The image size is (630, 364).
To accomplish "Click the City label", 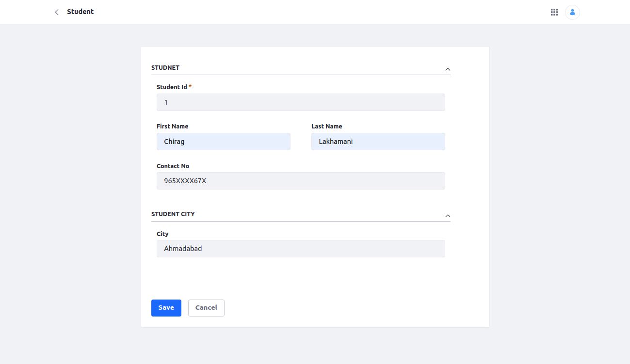I will point(162,234).
